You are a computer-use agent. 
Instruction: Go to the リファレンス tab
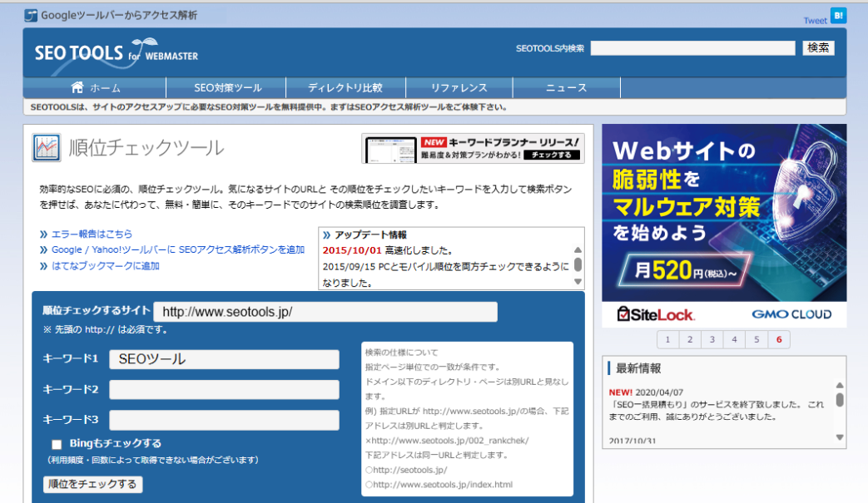(459, 87)
